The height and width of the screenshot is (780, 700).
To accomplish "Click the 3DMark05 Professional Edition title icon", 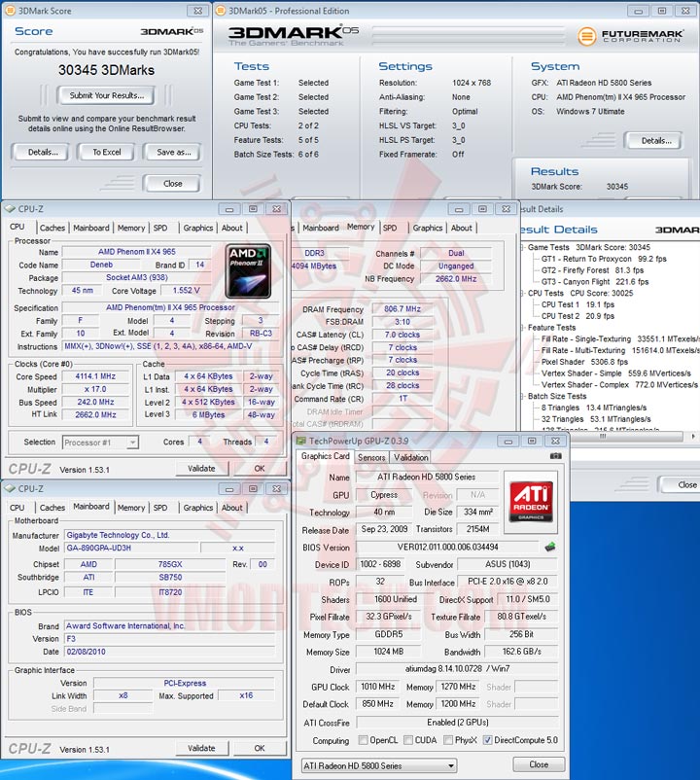I will [x=221, y=11].
